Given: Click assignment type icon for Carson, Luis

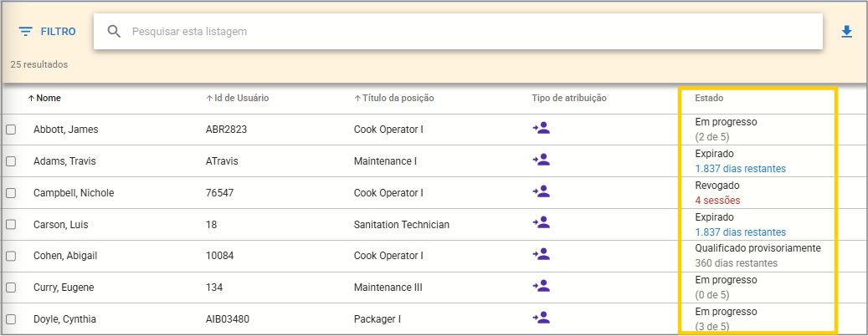Looking at the screenshot, I should coord(541,224).
